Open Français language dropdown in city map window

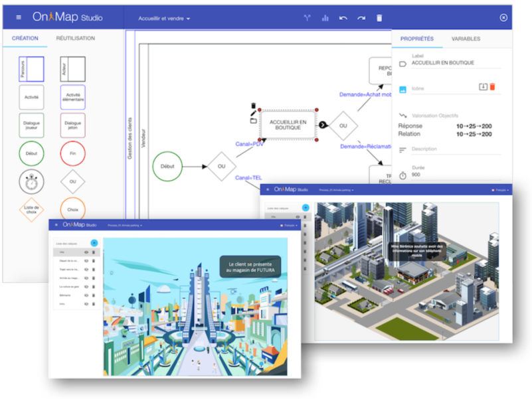(501, 190)
